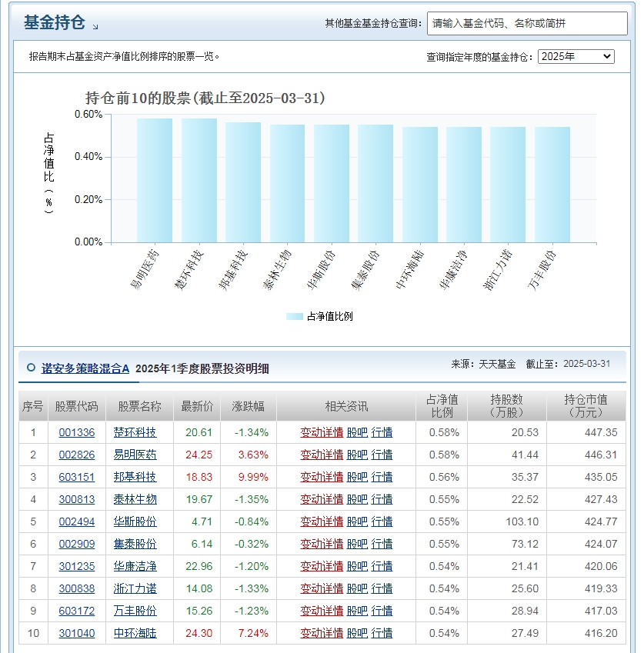The height and width of the screenshot is (653, 644).
Task: Click the 易明医药 bar in the chart
Action: point(155,180)
